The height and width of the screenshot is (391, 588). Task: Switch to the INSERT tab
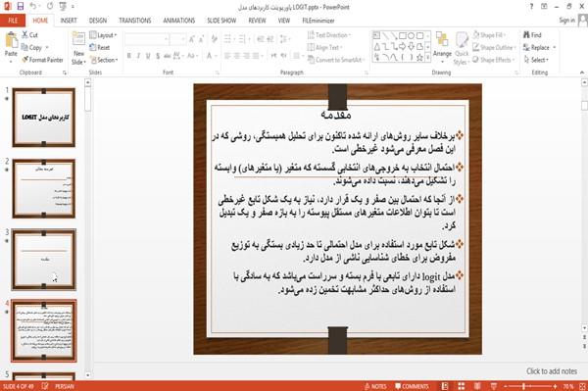[x=69, y=21]
